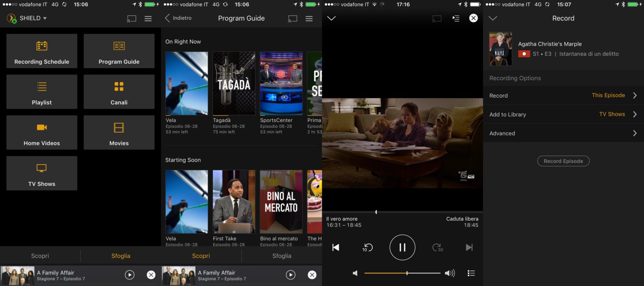This screenshot has height=286, width=644.
Task: Rewind 10 seconds
Action: click(368, 248)
